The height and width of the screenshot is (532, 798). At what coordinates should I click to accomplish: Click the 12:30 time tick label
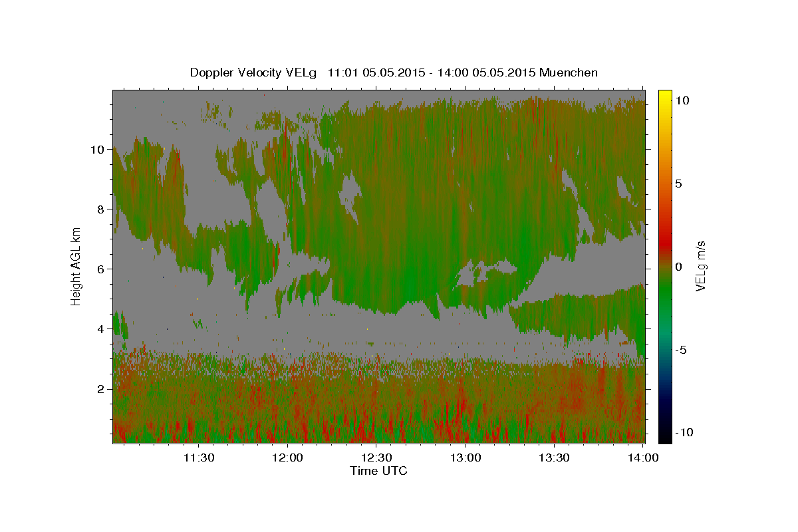coord(376,458)
